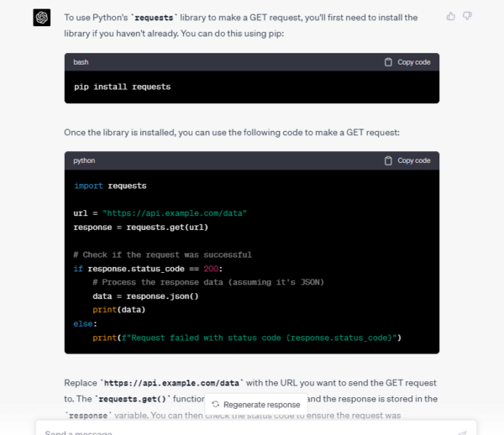This screenshot has width=504, height=435.
Task: Click the Copy code text in the bash block
Action: 413,62
